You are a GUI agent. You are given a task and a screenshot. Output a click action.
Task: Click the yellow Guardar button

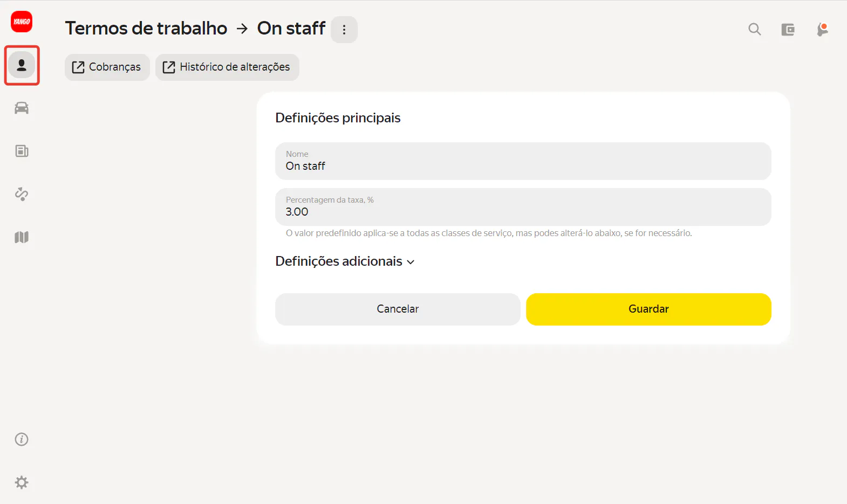(648, 309)
